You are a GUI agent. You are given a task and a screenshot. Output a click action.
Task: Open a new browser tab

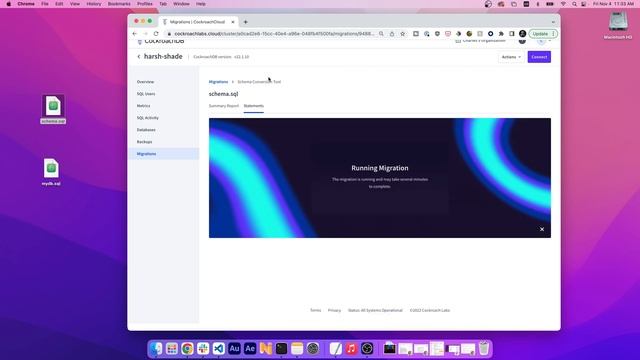246,22
